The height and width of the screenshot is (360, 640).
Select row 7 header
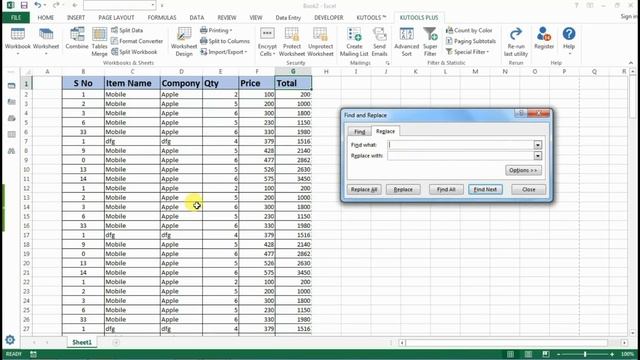pos(26,141)
